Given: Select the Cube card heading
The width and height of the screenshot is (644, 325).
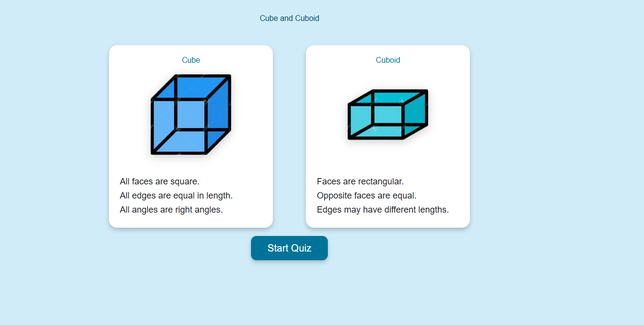Looking at the screenshot, I should point(191,60).
